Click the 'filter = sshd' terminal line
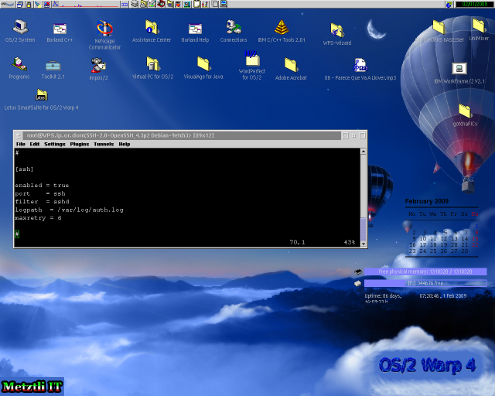The width and height of the screenshot is (495, 396). (x=42, y=202)
